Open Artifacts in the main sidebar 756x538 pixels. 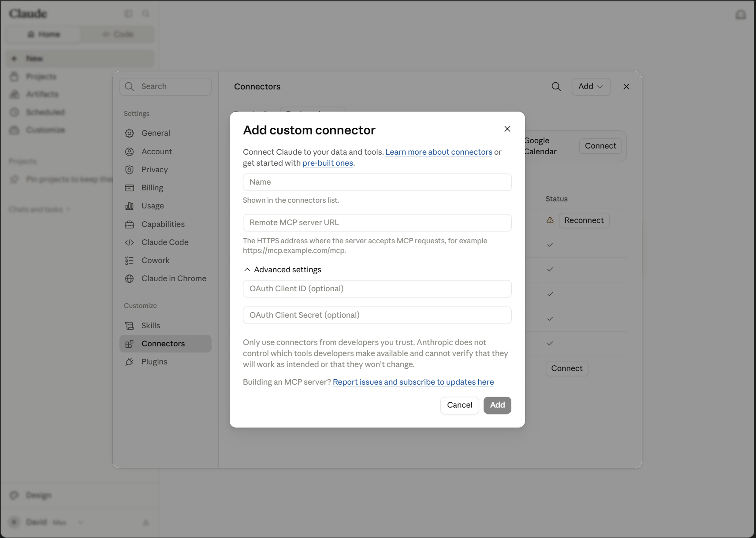pyautogui.click(x=42, y=94)
